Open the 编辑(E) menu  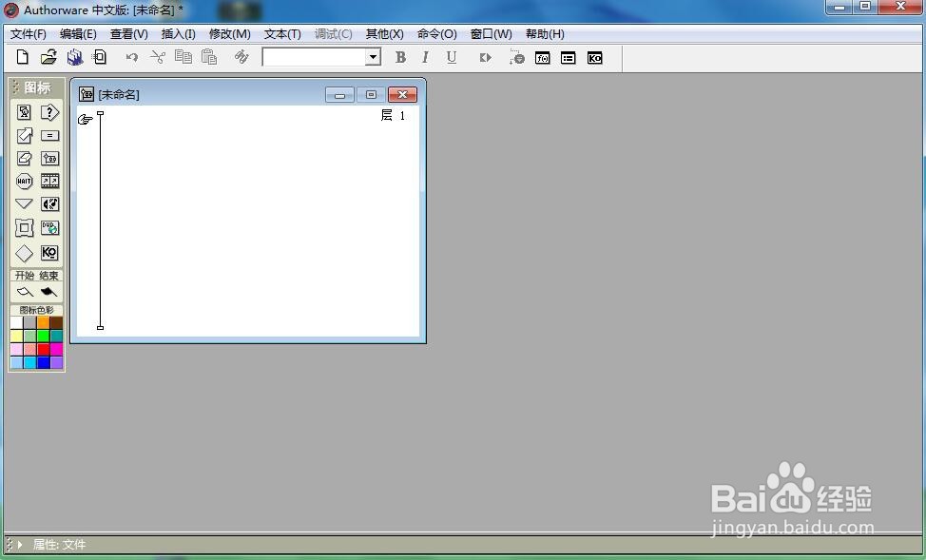coord(78,34)
